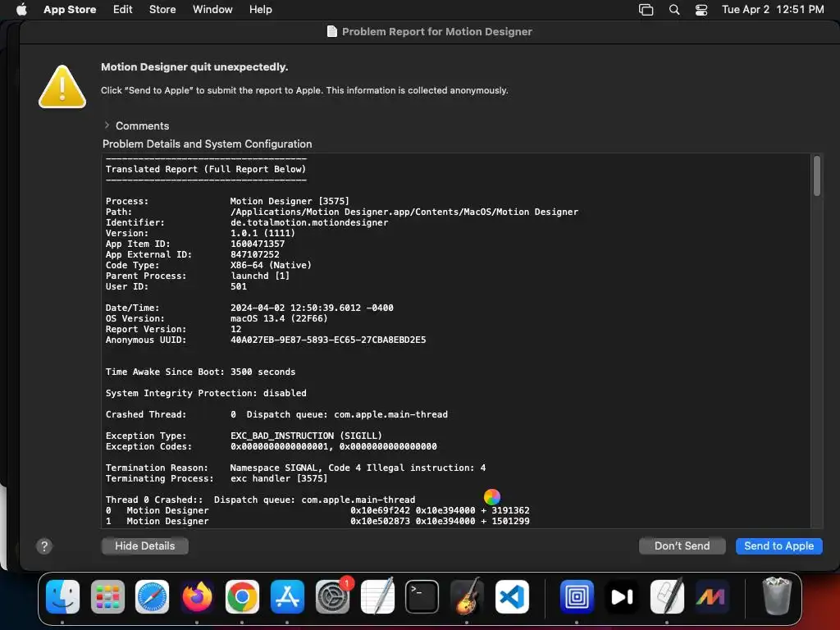Click the Anonymous UUID value

pos(328,340)
